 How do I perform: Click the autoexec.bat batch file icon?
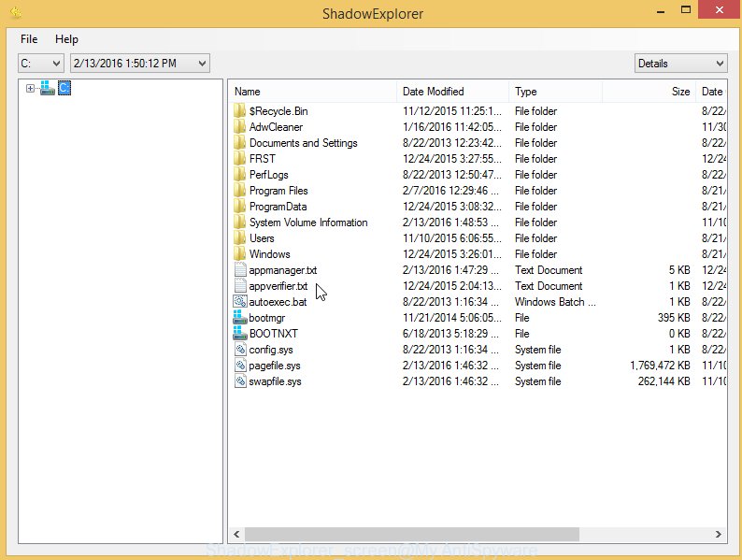240,302
